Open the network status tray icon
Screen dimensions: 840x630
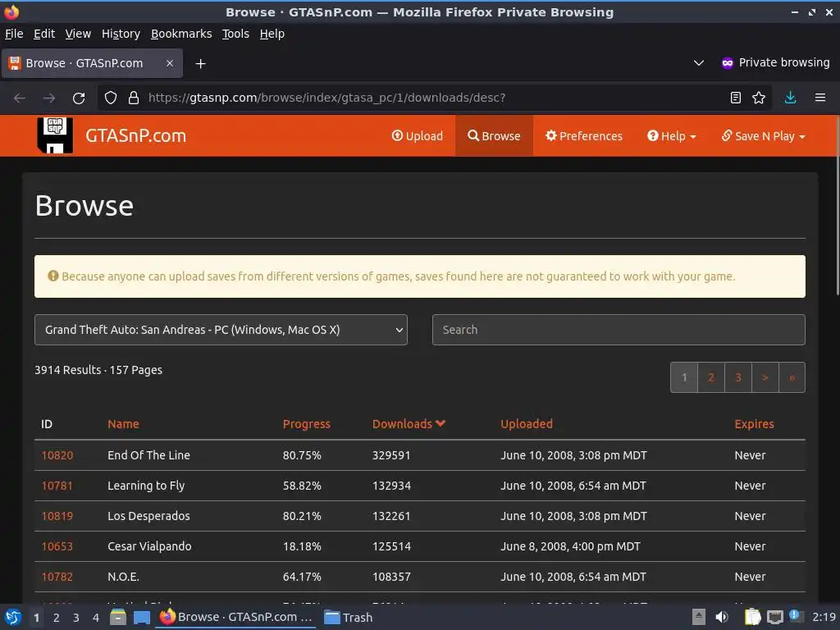pyautogui.click(x=774, y=617)
